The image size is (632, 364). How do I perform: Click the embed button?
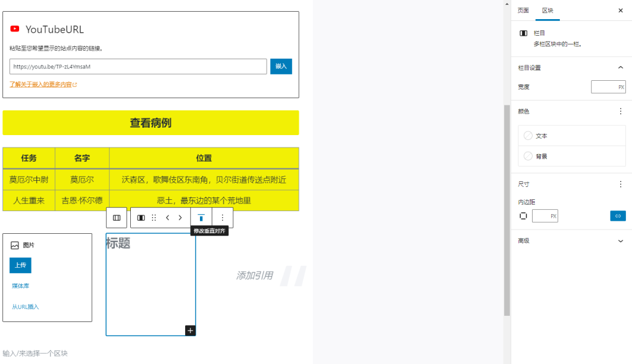click(x=281, y=67)
